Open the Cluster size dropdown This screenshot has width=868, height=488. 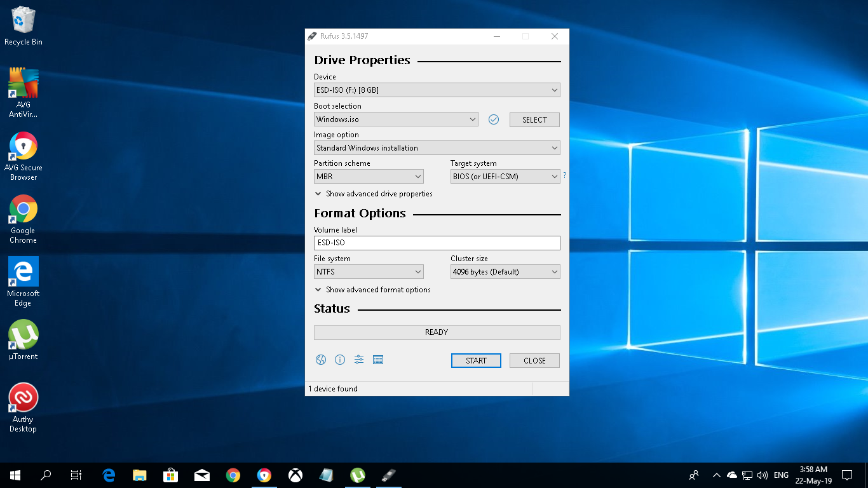pos(505,271)
